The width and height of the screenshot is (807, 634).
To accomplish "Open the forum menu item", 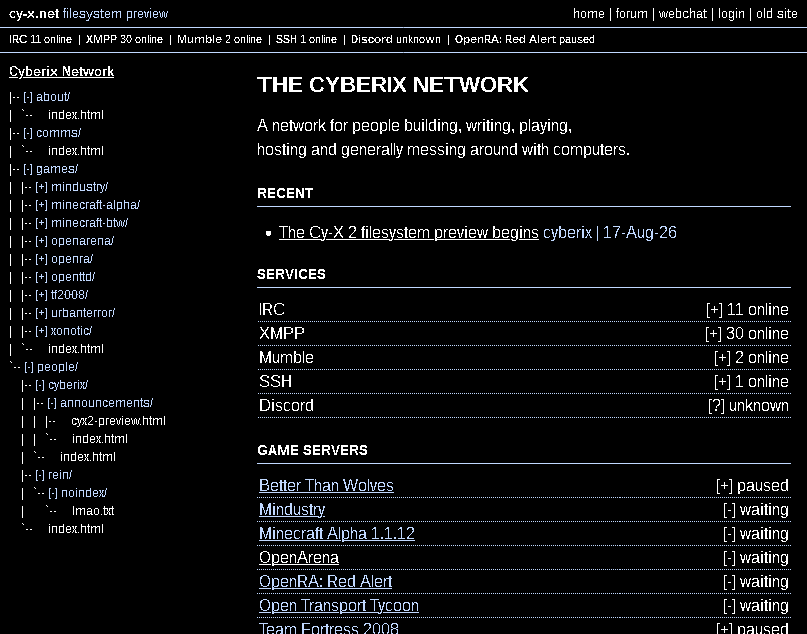I will tap(631, 13).
